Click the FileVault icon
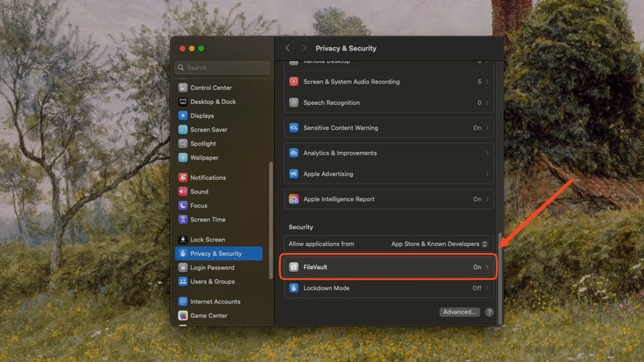Image resolution: width=644 pixels, height=362 pixels. (x=294, y=267)
